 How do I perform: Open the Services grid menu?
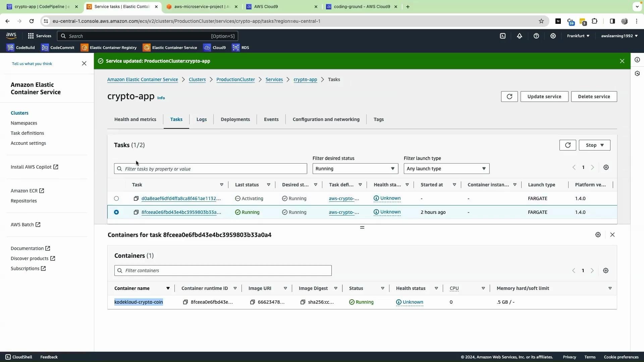tap(40, 36)
